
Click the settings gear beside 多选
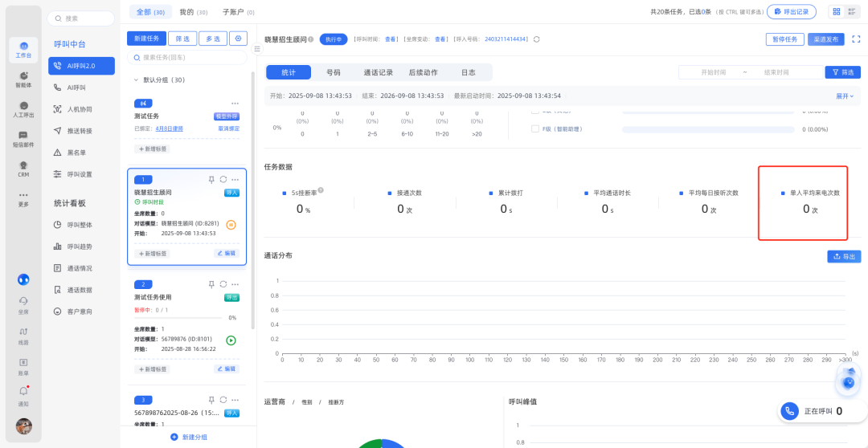click(238, 39)
